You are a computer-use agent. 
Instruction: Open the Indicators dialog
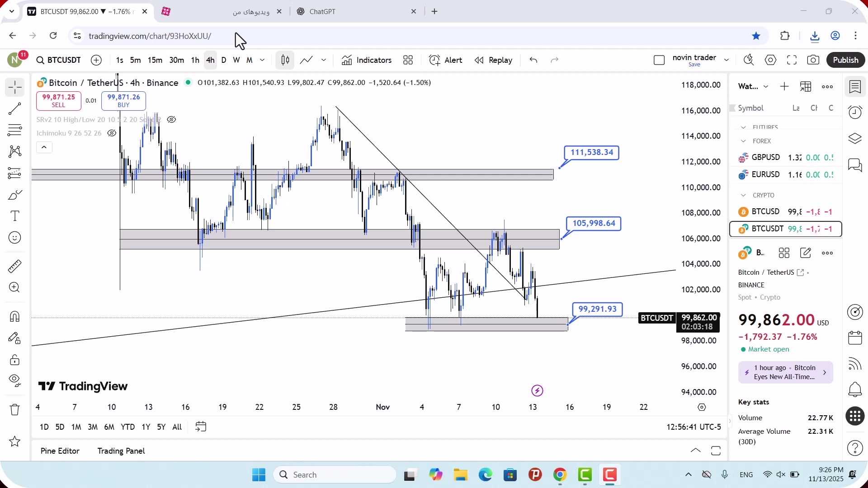pyautogui.click(x=367, y=60)
